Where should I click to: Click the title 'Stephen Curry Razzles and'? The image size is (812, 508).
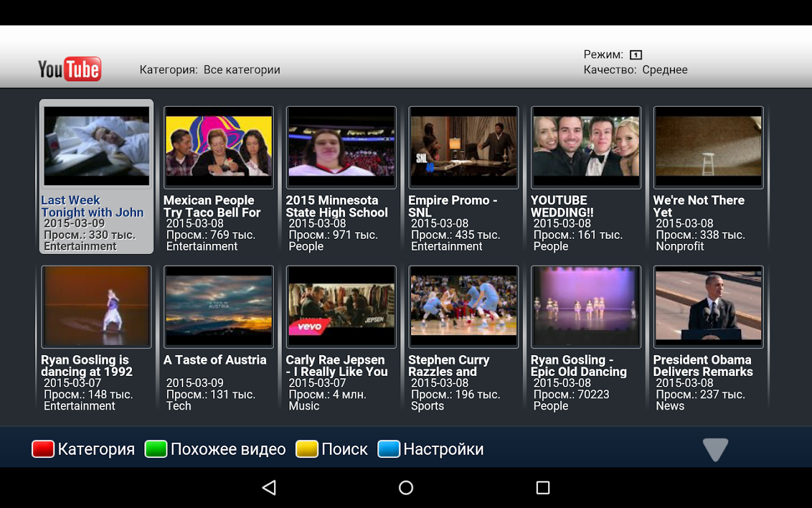coord(449,366)
